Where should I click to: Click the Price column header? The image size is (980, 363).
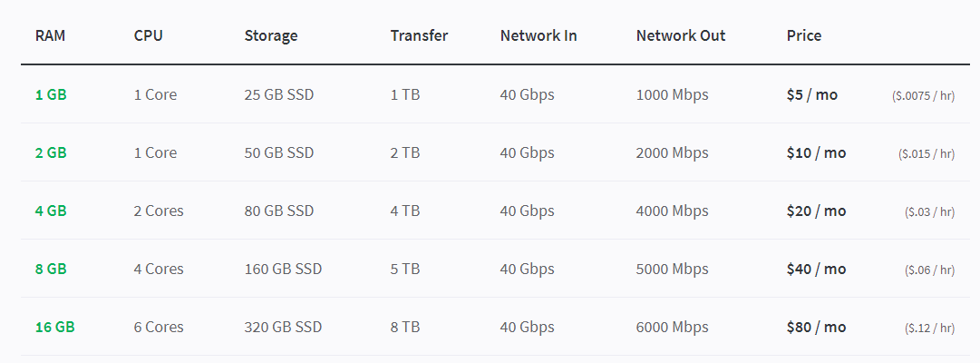[804, 35]
